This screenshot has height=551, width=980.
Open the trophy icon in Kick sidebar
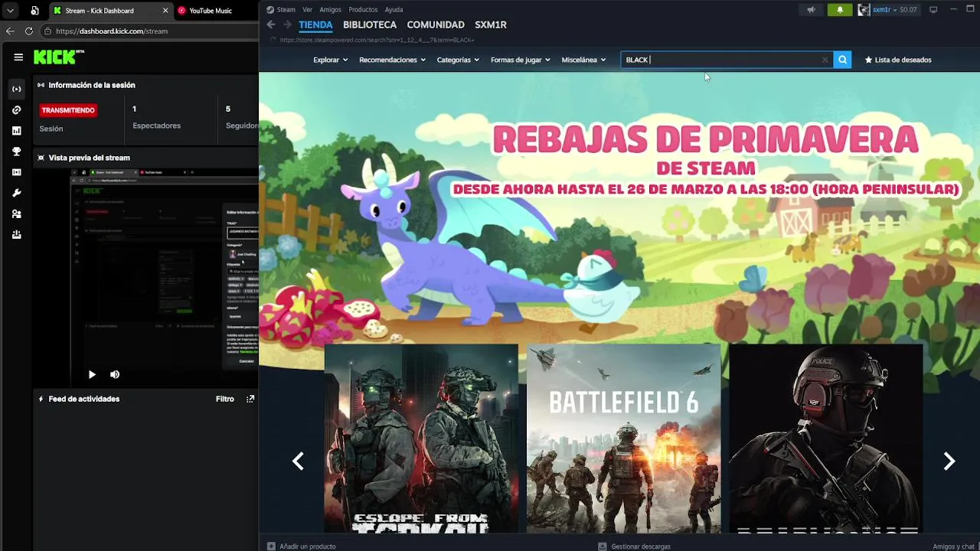pos(17,152)
